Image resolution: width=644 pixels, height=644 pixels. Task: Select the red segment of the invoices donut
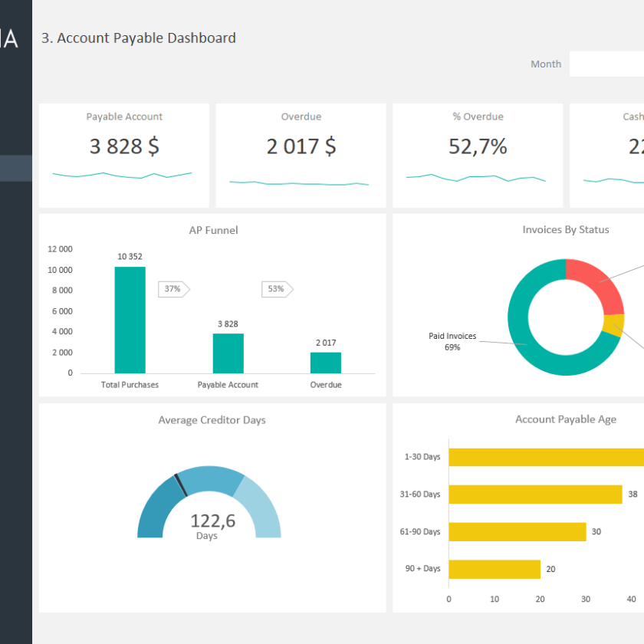pos(598,285)
